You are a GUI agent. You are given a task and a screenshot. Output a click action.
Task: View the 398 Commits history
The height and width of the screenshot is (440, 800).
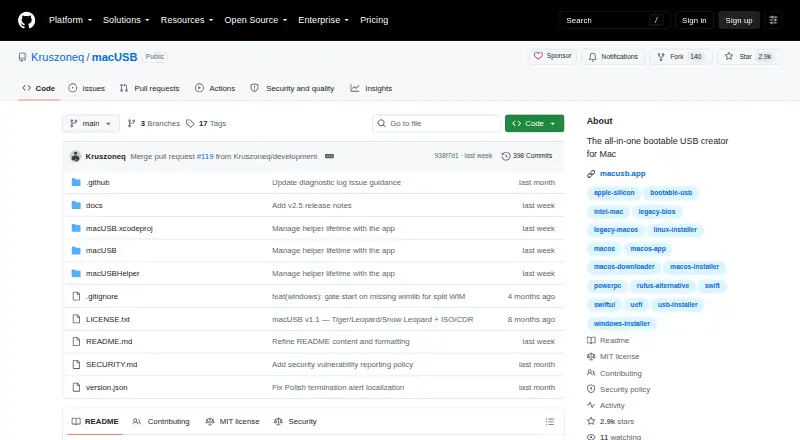(x=527, y=156)
